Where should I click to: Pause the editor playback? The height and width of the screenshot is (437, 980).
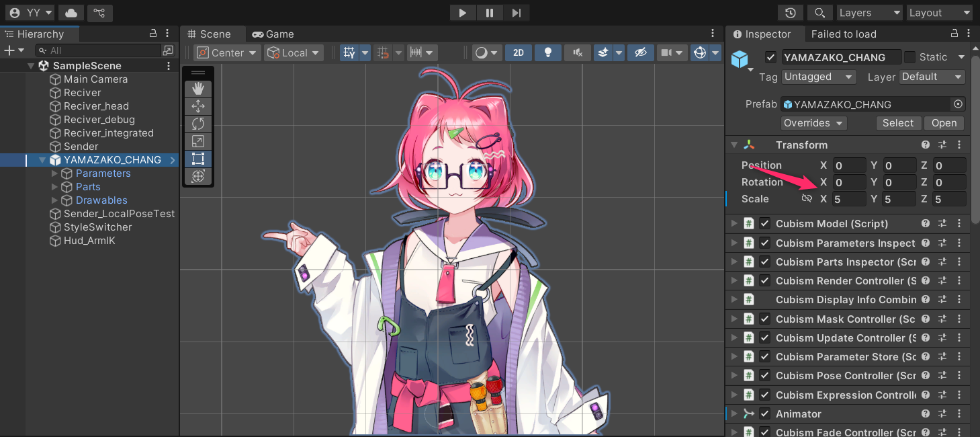tap(490, 13)
